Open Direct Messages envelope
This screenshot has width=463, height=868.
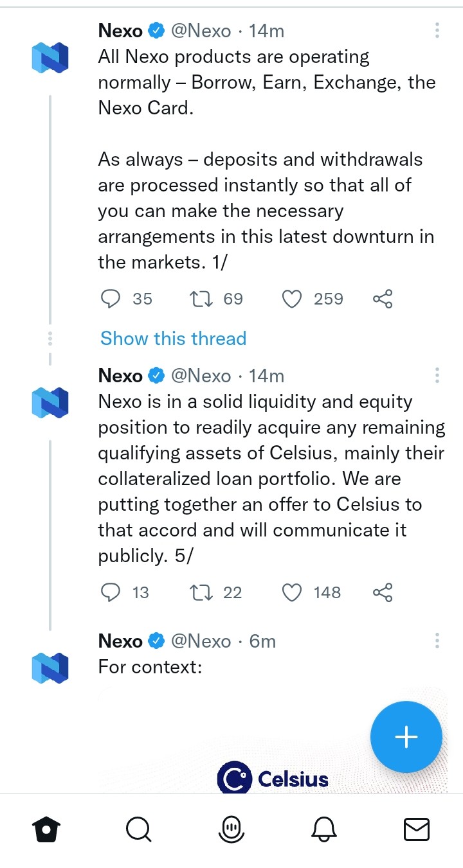(417, 830)
